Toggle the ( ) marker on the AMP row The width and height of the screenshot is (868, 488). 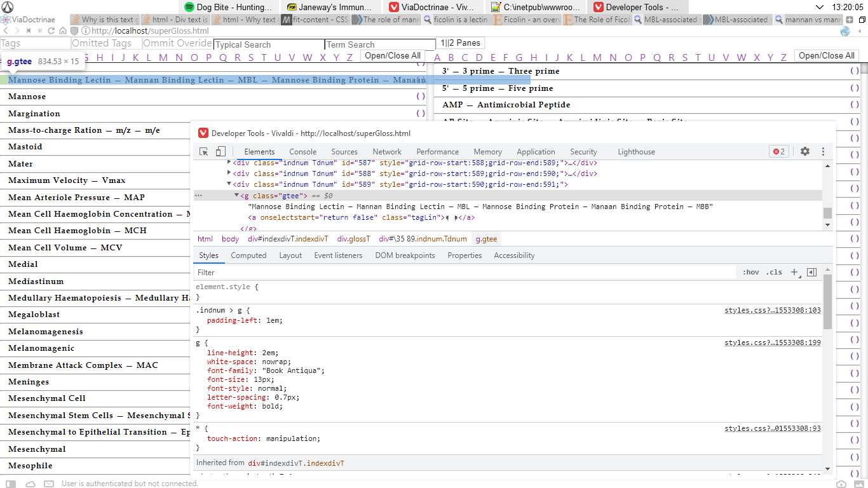(x=854, y=105)
